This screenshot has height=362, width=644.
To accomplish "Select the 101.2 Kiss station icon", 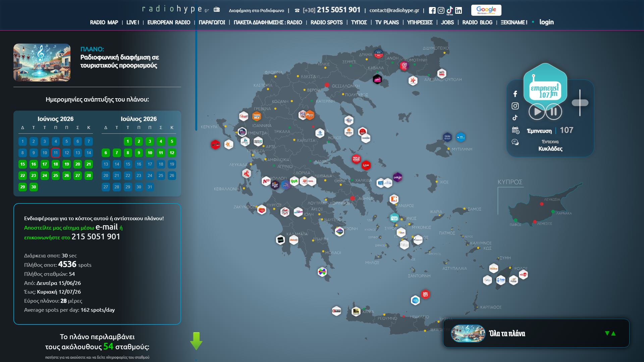I will [x=356, y=159].
